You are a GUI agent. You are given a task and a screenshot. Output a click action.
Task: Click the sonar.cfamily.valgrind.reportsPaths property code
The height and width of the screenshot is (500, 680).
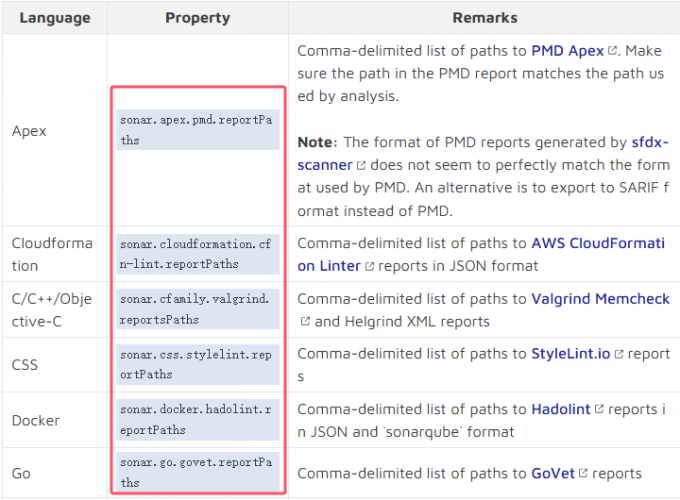[x=197, y=309]
